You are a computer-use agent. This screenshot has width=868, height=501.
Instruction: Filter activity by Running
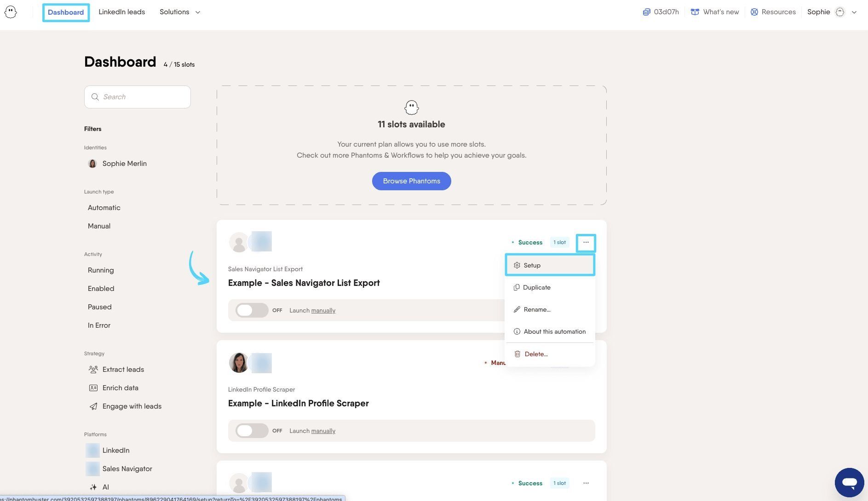[x=101, y=270]
